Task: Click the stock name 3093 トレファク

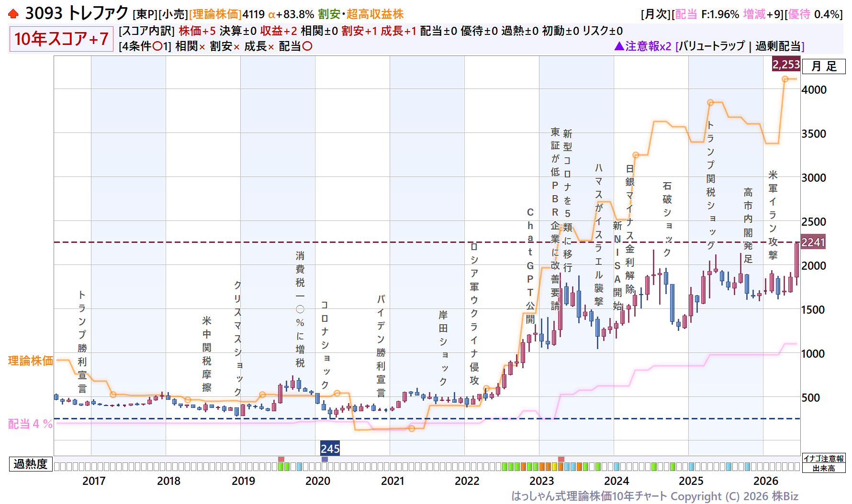Action: [x=77, y=13]
